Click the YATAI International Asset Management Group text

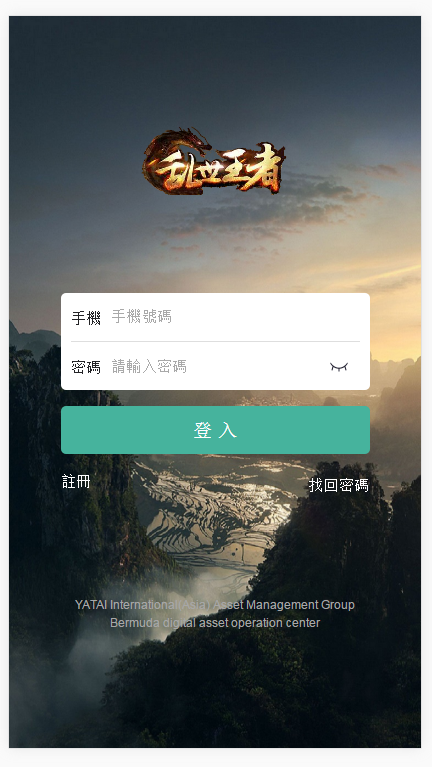(x=215, y=605)
